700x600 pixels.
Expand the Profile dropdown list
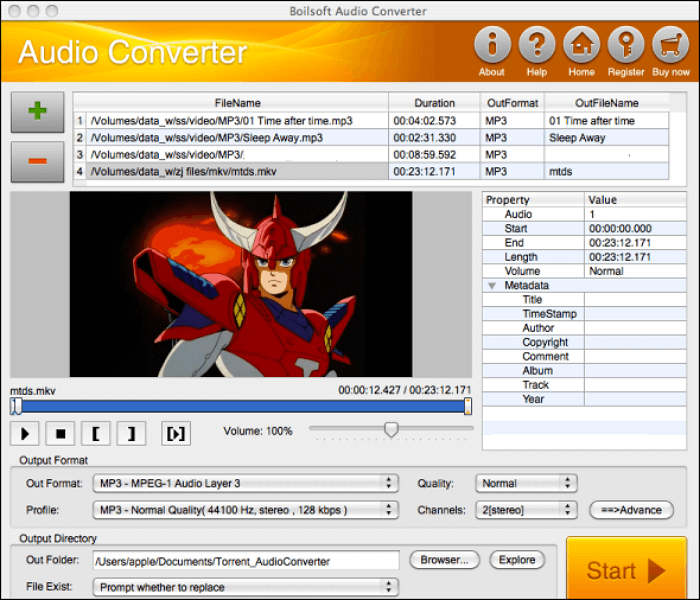click(245, 510)
